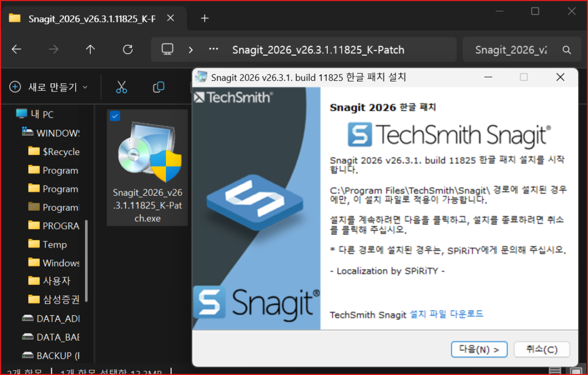Image resolution: width=588 pixels, height=375 pixels.
Task: Select the DATA_ADI drive in tree
Action: click(51, 318)
